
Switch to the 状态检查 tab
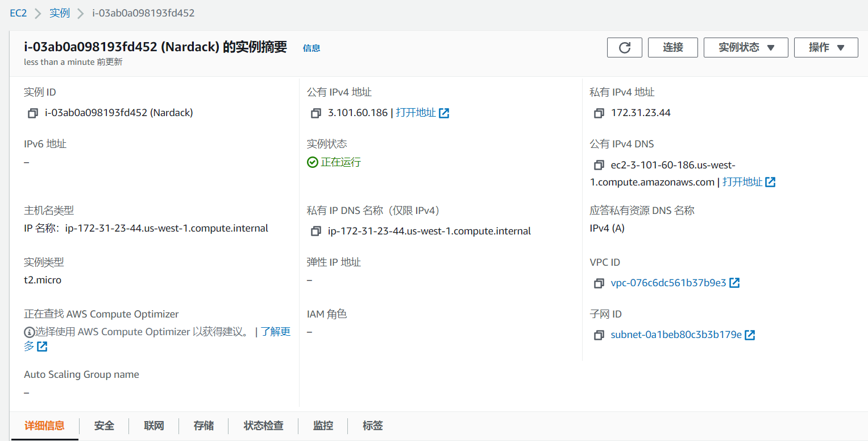click(x=263, y=426)
